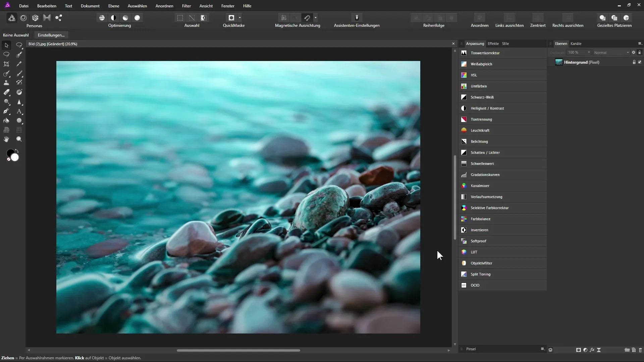
Task: Switch to the Kanäle tab
Action: (x=576, y=44)
